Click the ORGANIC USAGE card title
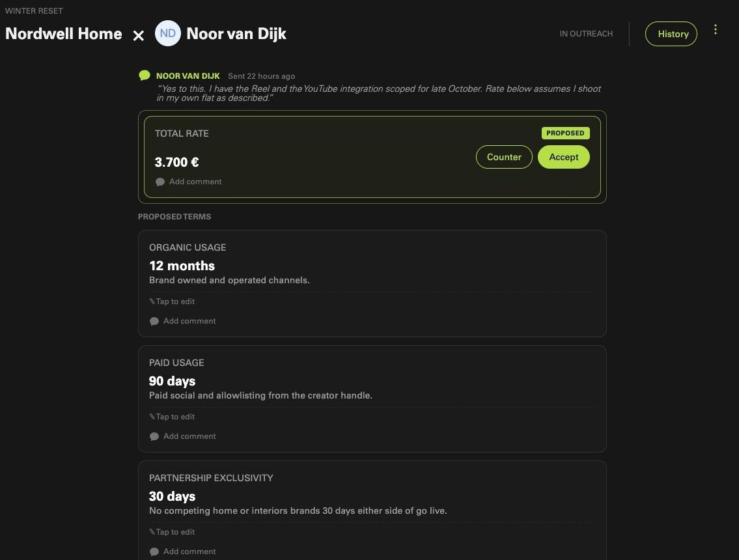 [188, 247]
